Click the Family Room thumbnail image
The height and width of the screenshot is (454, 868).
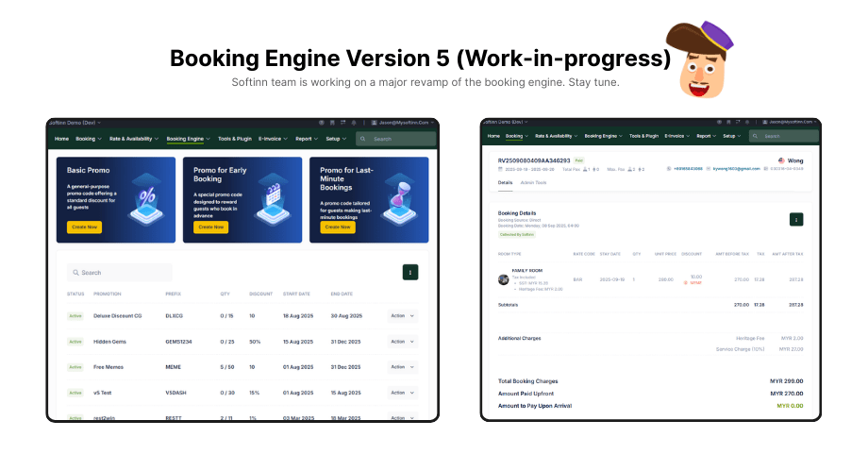tap(503, 279)
